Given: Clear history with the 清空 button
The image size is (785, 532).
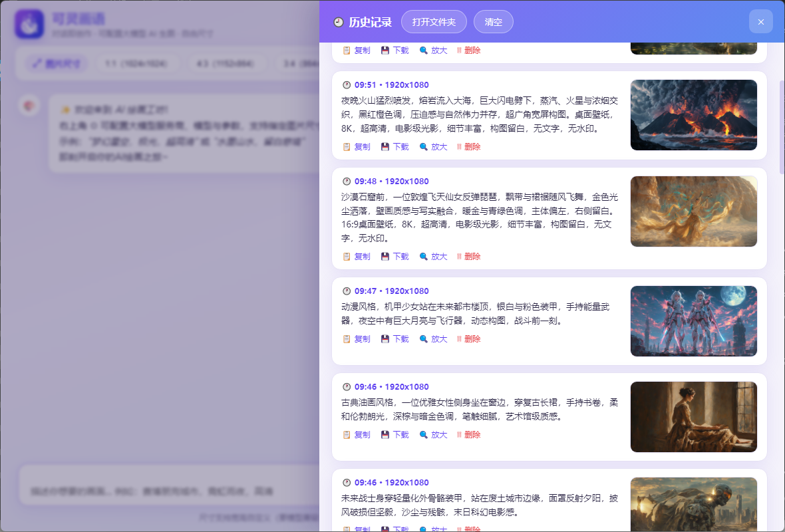Looking at the screenshot, I should tap(494, 22).
